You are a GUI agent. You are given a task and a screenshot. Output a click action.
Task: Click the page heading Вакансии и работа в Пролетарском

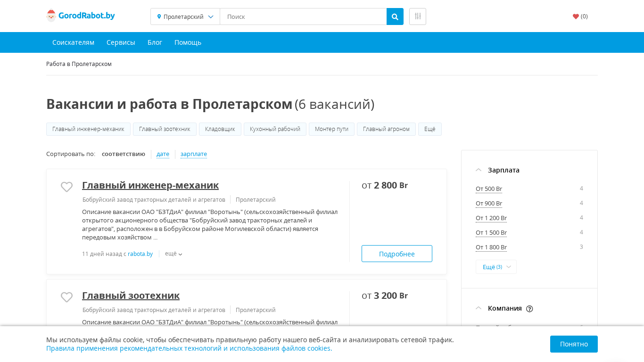[169, 104]
